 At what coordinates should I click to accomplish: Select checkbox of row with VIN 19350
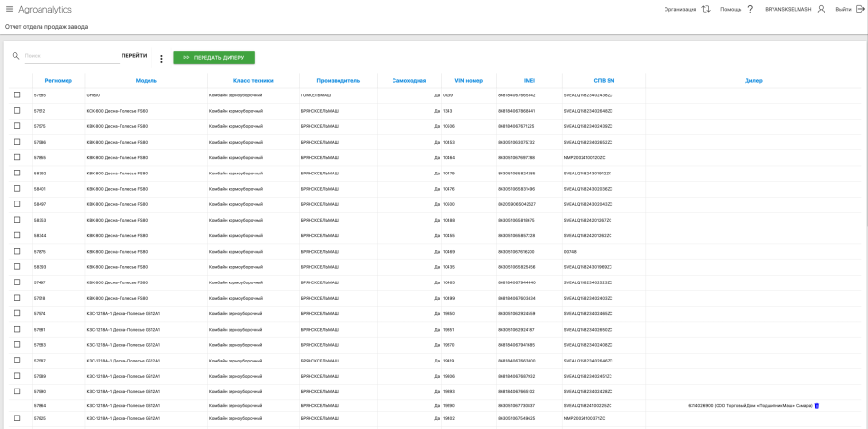coord(17,313)
